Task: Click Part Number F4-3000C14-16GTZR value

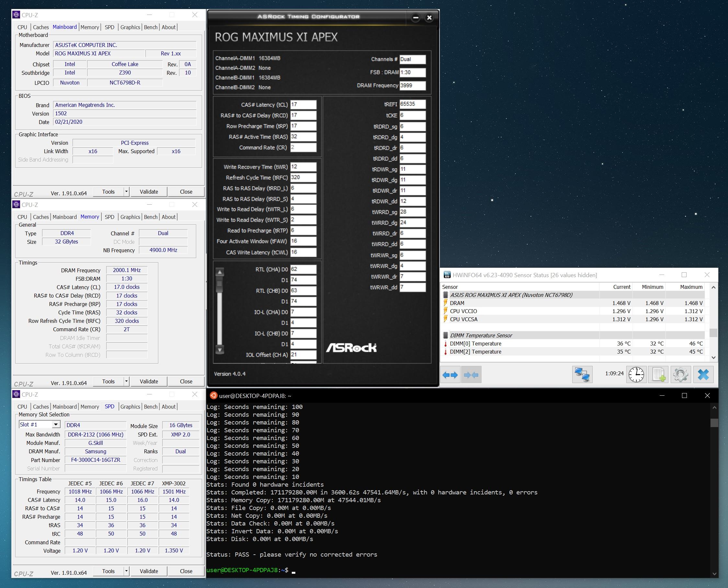Action: point(96,460)
